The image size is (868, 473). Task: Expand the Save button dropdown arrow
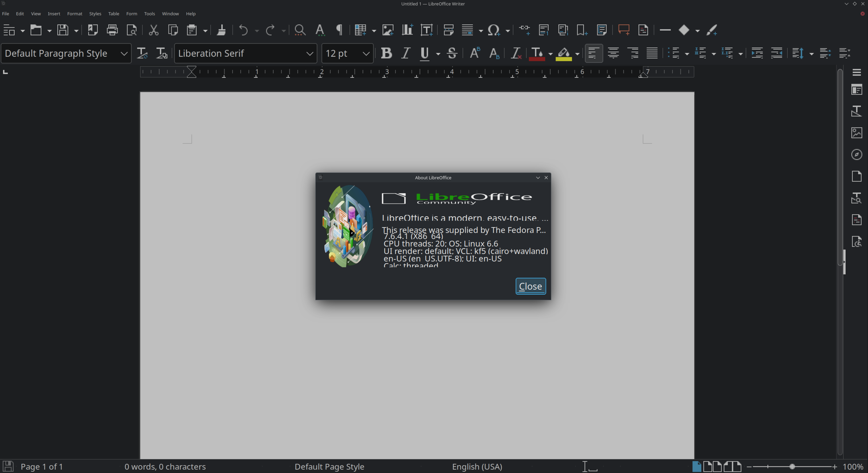[x=76, y=31]
